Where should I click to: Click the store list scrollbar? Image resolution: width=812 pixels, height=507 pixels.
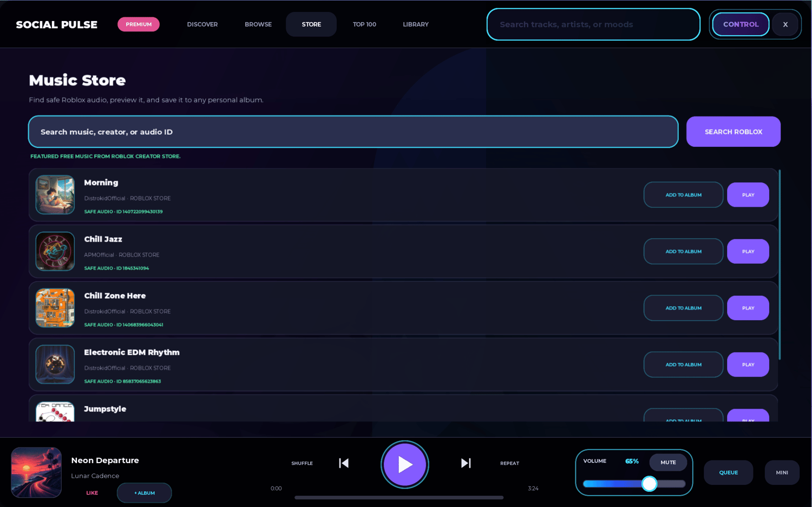(780, 265)
